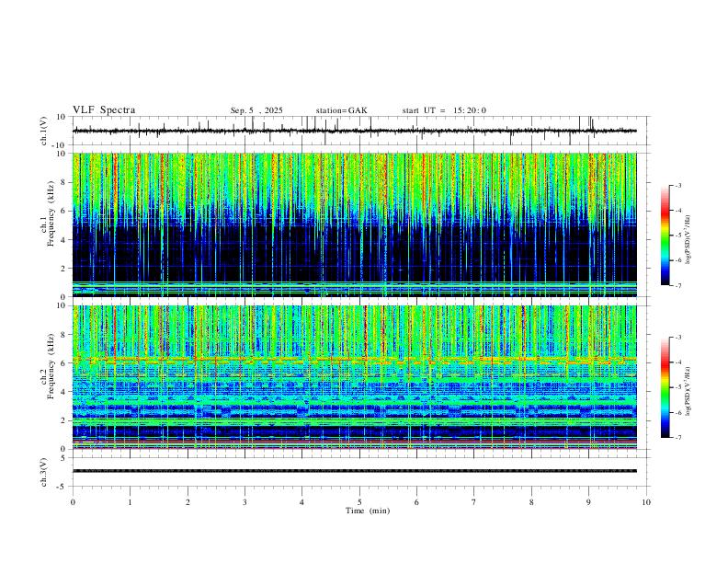Click the lower color bar's log(PSD) label

[688, 390]
